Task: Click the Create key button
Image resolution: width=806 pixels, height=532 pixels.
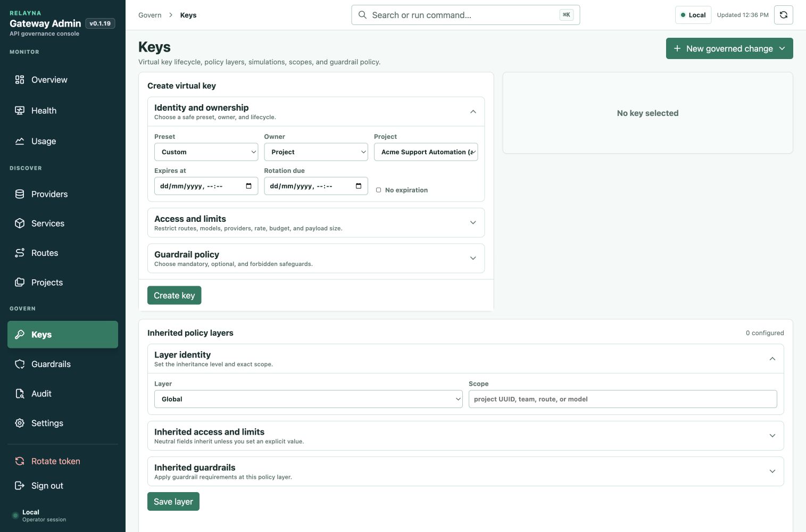Action: (x=175, y=295)
